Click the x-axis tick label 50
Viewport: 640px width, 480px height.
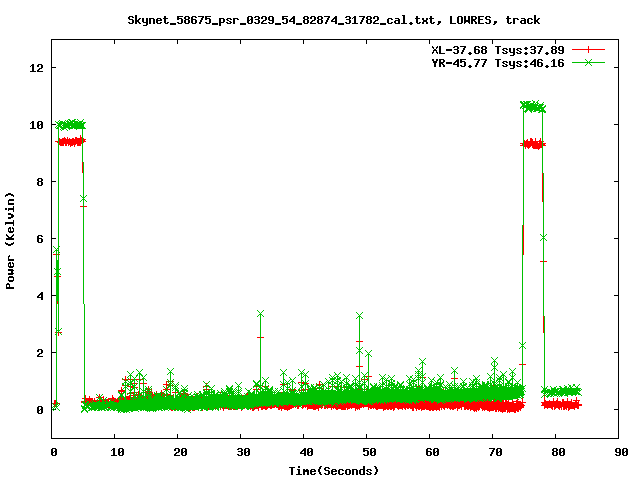[x=369, y=452]
